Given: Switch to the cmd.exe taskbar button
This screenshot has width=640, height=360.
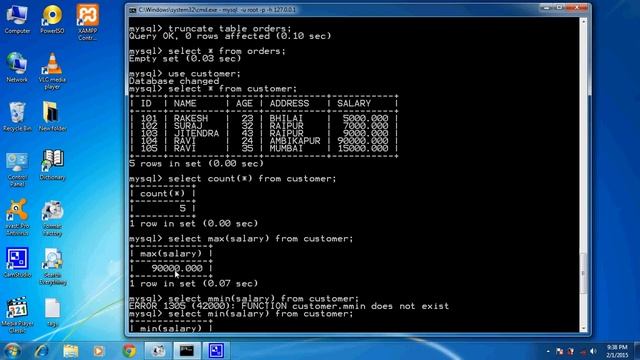Looking at the screenshot, I should click(x=187, y=351).
